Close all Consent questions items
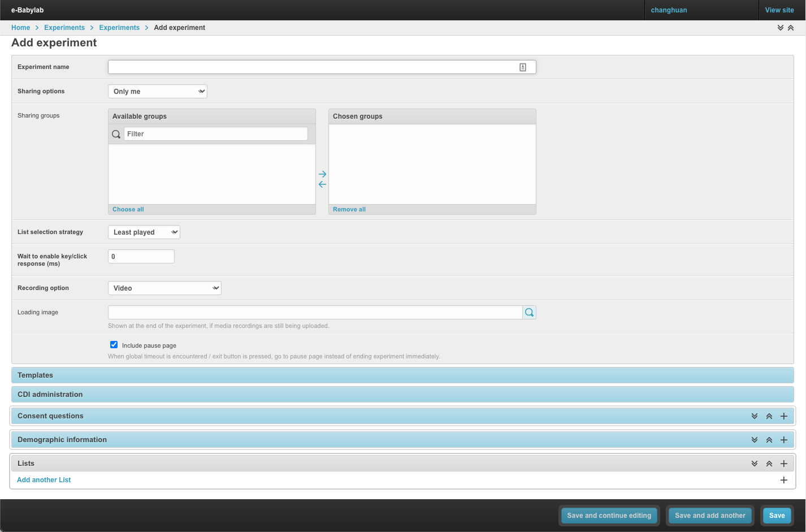The height and width of the screenshot is (532, 806). tap(769, 416)
